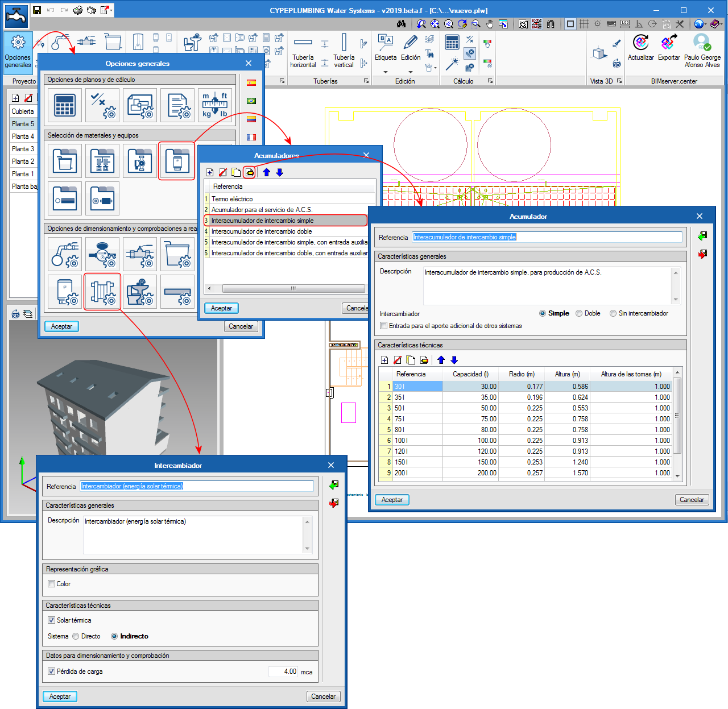This screenshot has height=709, width=728.
Task: Click the edit icon in Acumuladores toolbar
Action: click(250, 172)
